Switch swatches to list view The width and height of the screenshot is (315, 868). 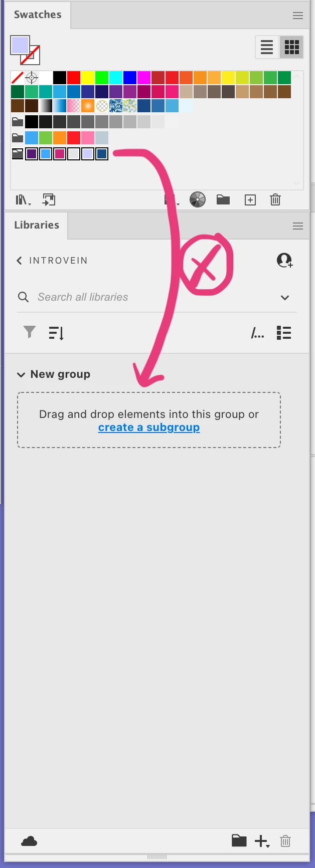tap(267, 48)
